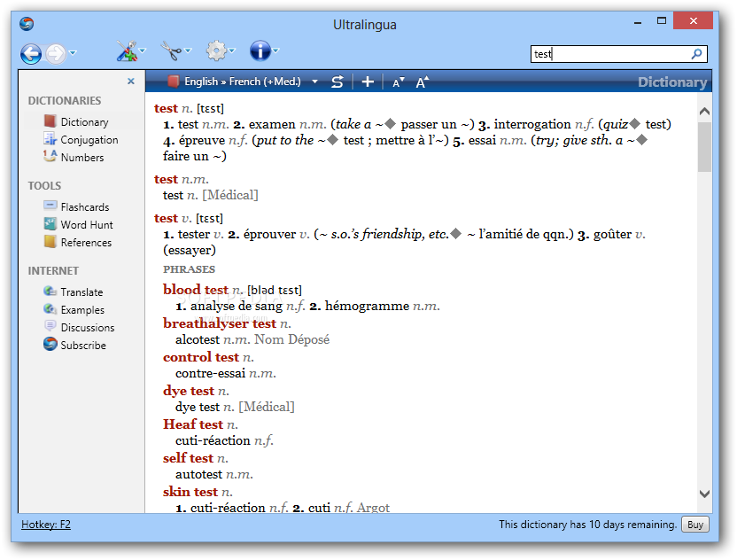Click the vertical scrollbar thumb
The height and width of the screenshot is (560, 737).
pos(704,147)
